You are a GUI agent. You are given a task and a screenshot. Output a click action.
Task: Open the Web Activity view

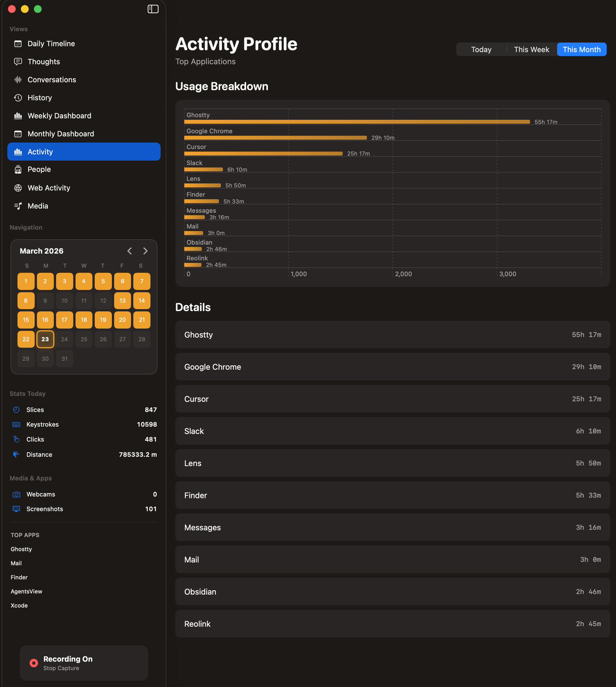coord(49,188)
